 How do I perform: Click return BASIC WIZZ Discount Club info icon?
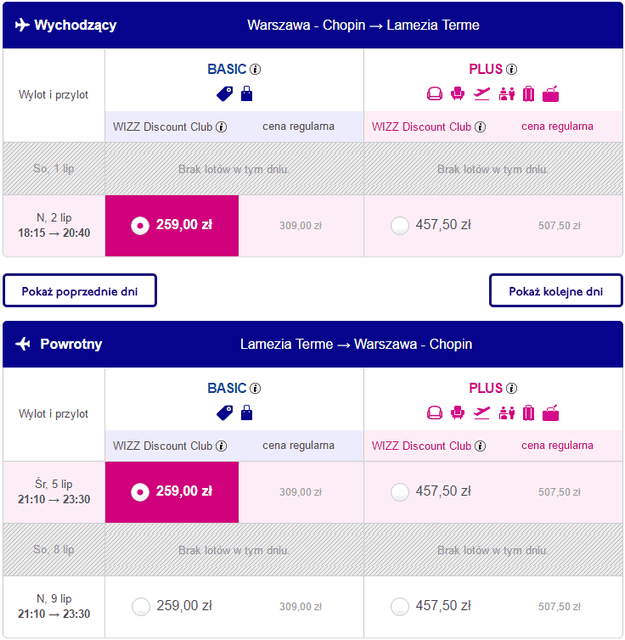pyautogui.click(x=222, y=446)
